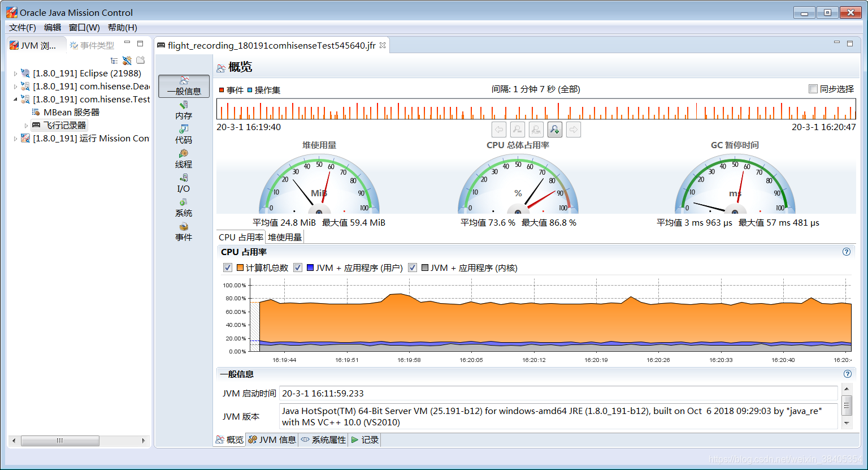Collapse the com.hisense.Test JVM node
Screen dimensions: 868x470
15,99
